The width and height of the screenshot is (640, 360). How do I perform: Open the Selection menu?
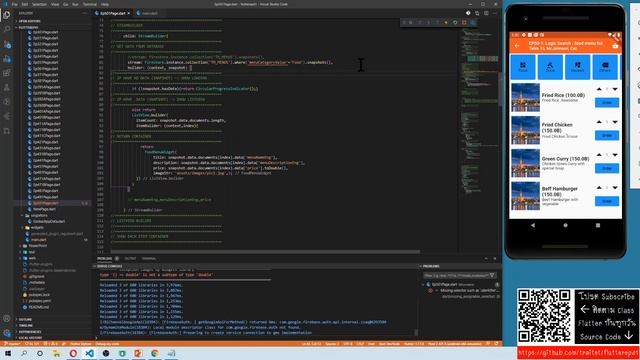[x=39, y=4]
